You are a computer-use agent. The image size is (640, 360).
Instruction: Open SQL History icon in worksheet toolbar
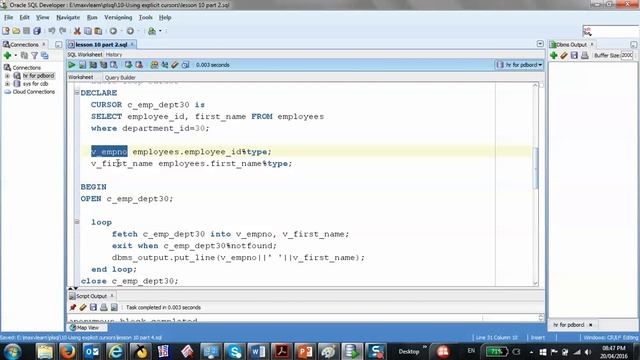pos(185,65)
